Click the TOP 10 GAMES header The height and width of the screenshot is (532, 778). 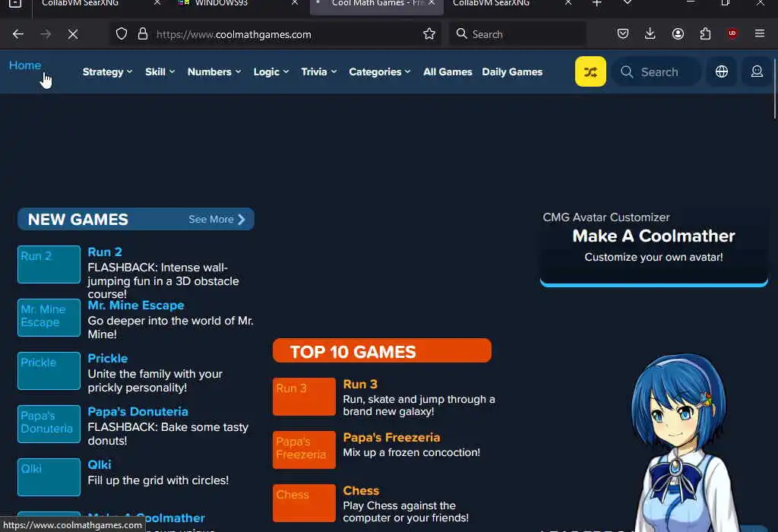click(382, 351)
